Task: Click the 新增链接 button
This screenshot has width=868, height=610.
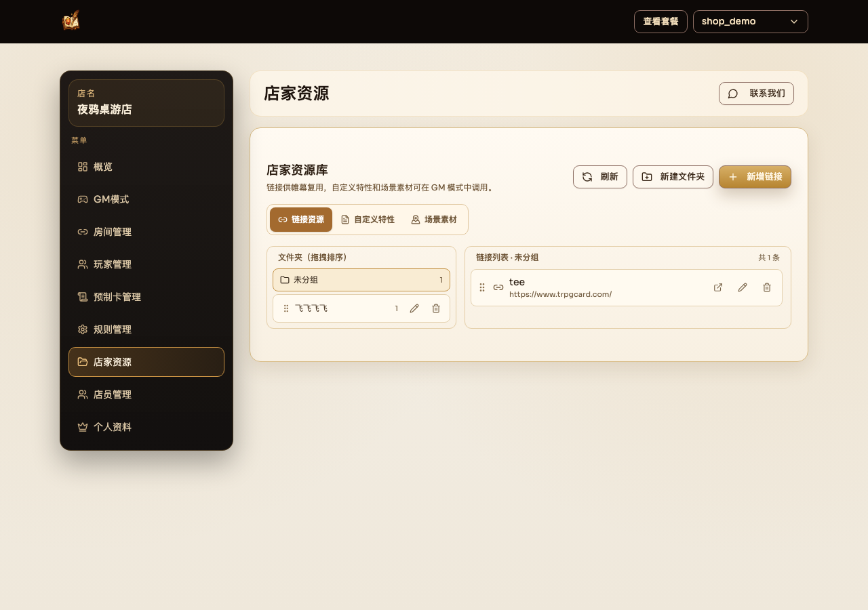Action: 755,177
